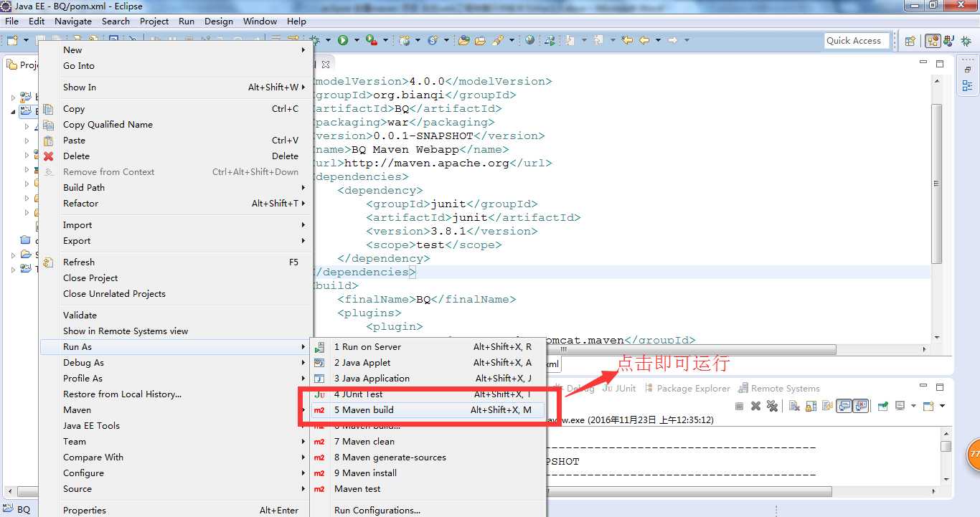Toggle Scroll Lock in console toolbar

tap(811, 406)
